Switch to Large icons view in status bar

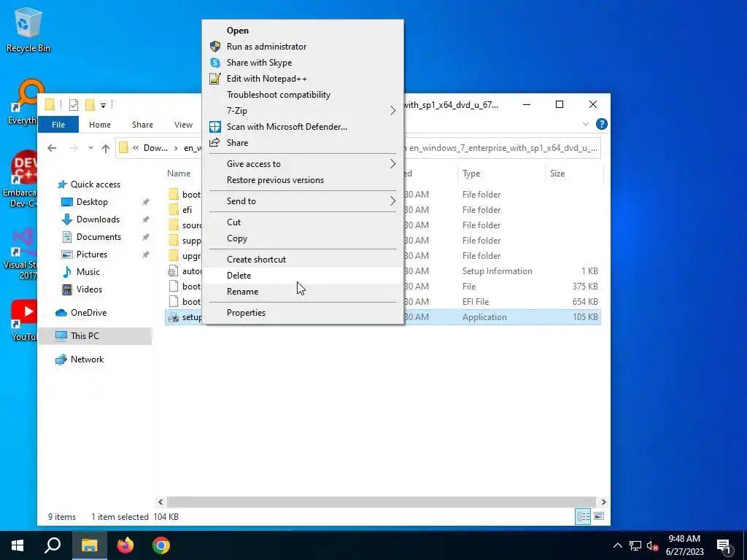click(600, 516)
